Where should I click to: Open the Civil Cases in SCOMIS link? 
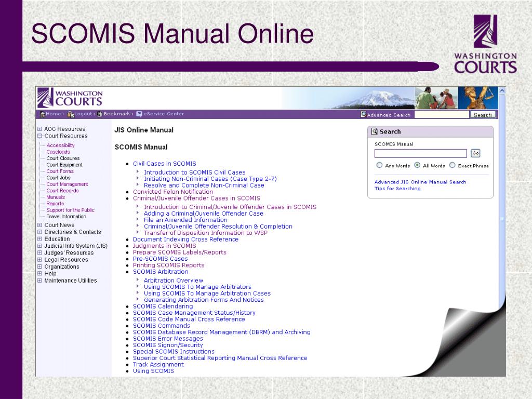point(165,164)
